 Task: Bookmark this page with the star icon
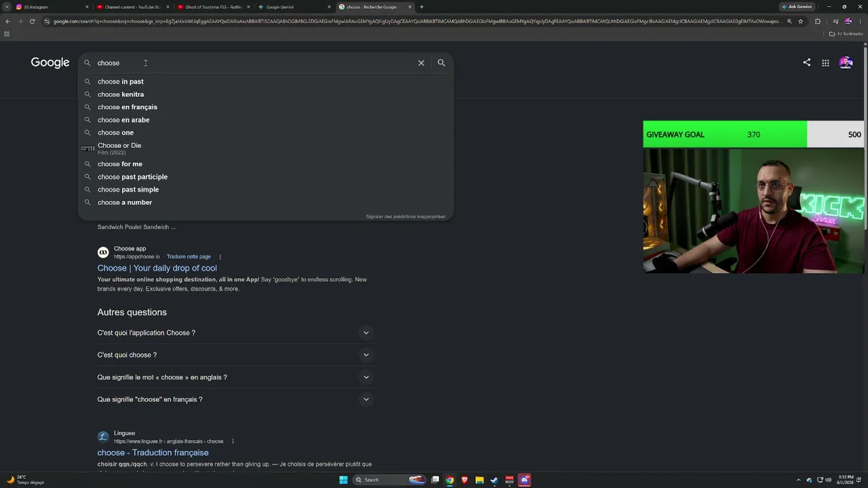[x=801, y=21]
